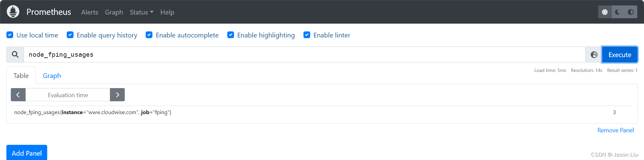Open the Alerts page from navbar
This screenshot has height=160, width=644.
(89, 12)
